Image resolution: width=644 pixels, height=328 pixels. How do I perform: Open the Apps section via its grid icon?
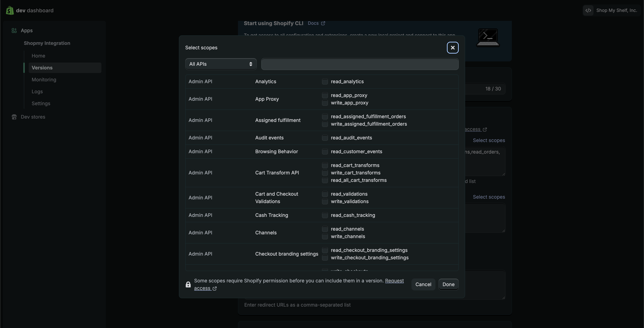coord(14,31)
